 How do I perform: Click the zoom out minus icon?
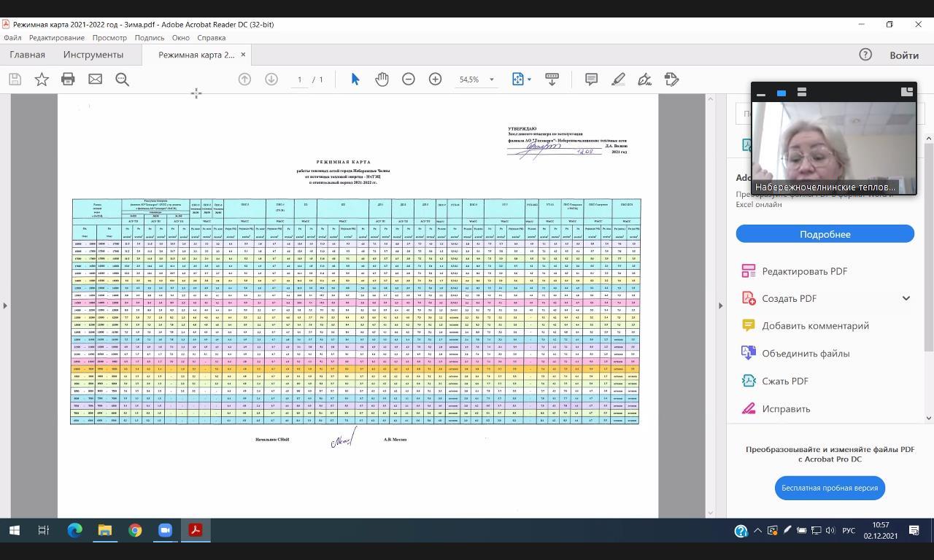pos(409,79)
